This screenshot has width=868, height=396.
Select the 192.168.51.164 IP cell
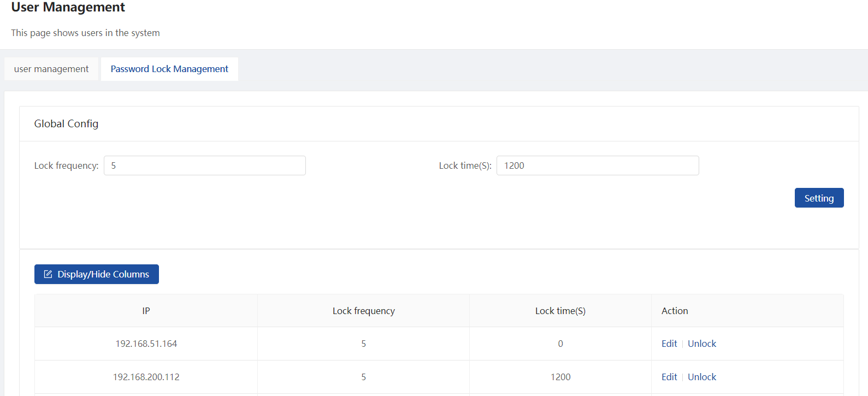pyautogui.click(x=146, y=344)
